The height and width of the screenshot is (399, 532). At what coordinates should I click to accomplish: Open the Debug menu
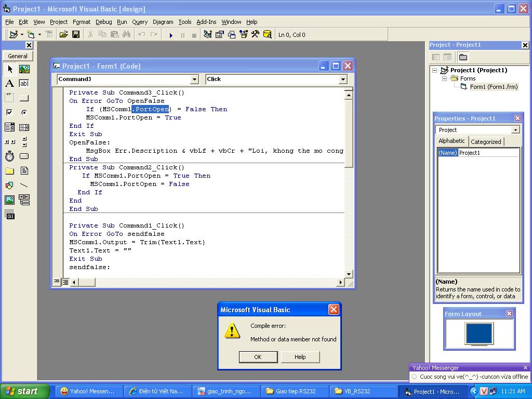103,22
